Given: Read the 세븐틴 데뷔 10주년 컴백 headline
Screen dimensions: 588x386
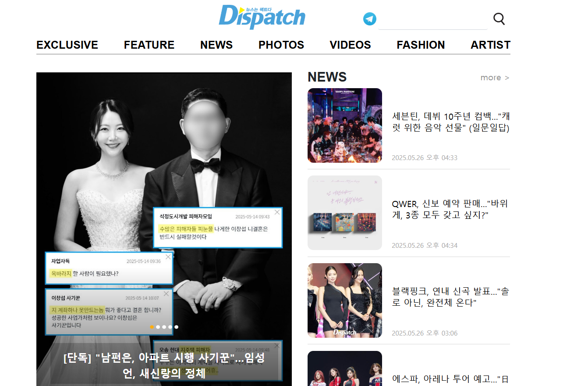Looking at the screenshot, I should pyautogui.click(x=451, y=122).
